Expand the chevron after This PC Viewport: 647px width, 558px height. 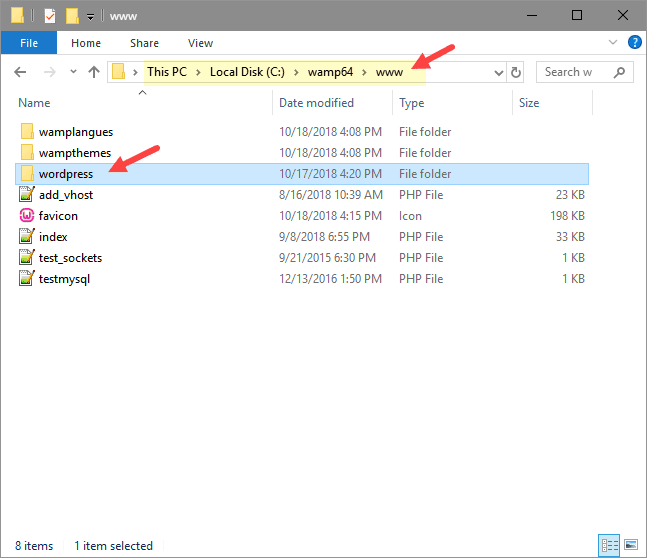[x=198, y=72]
